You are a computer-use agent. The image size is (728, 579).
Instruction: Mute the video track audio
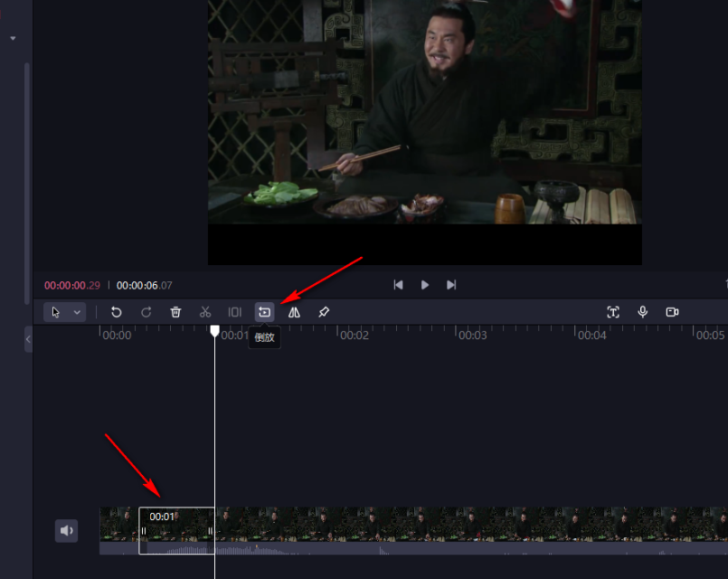click(66, 531)
